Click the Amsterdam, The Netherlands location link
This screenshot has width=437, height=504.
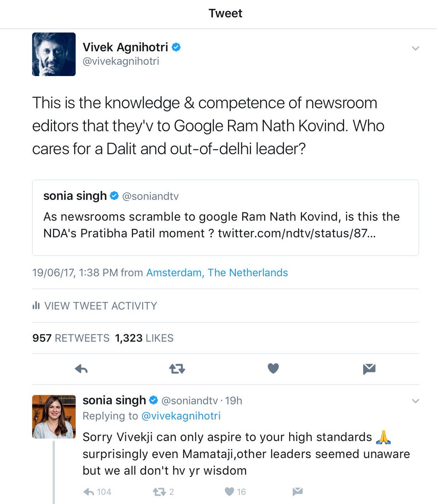[x=217, y=273]
